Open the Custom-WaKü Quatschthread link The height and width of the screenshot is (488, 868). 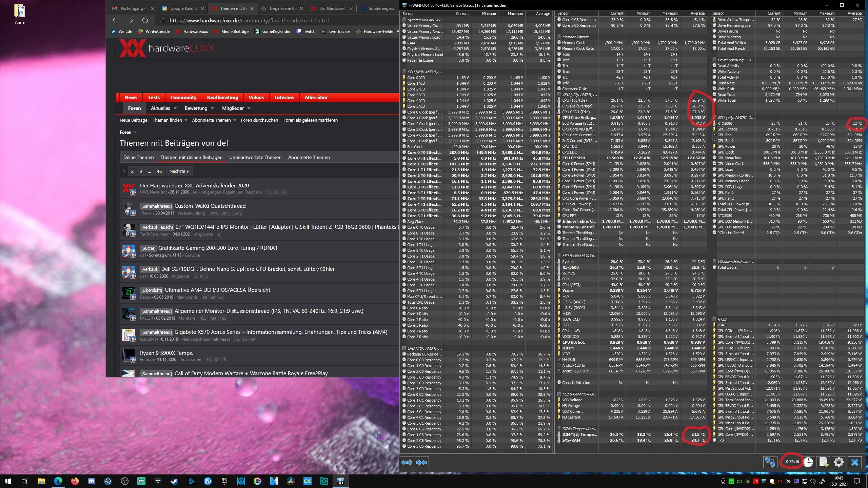coord(210,206)
